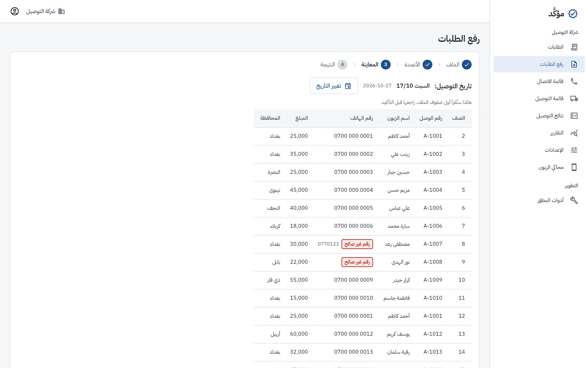Image resolution: width=588 pixels, height=368 pixels.
Task: Open the التقارير analytics icon
Action: [574, 133]
